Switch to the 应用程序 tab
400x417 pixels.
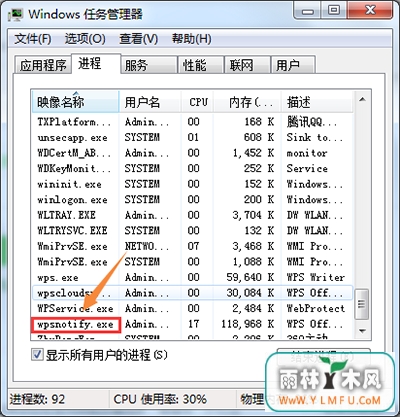[43, 65]
